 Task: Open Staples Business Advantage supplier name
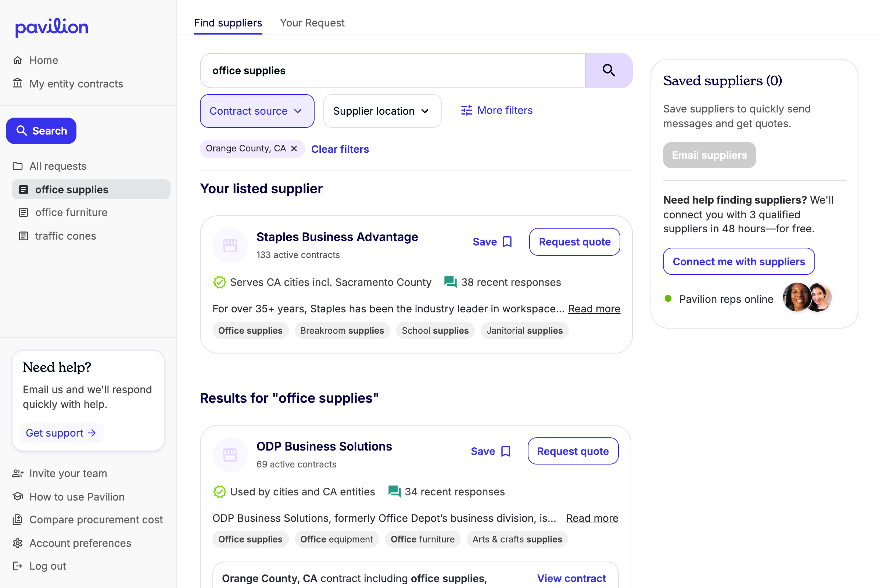[x=337, y=237]
